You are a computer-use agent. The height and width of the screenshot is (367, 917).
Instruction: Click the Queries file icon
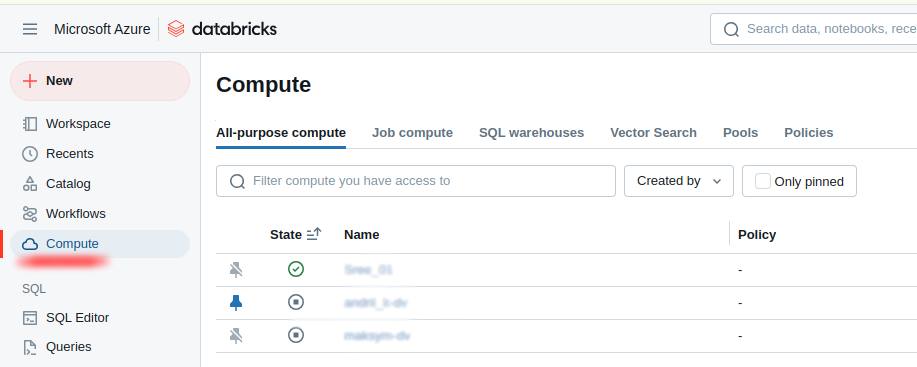pyautogui.click(x=29, y=348)
